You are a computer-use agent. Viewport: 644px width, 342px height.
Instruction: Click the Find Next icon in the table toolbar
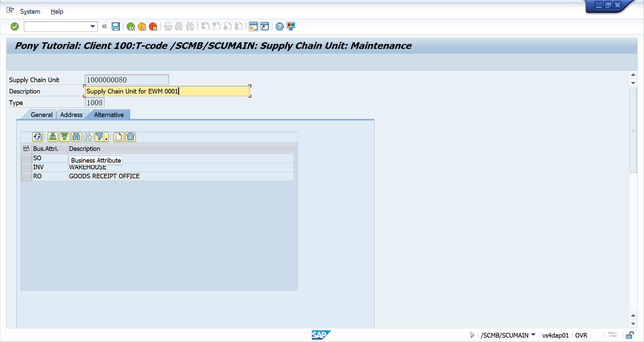[87, 137]
